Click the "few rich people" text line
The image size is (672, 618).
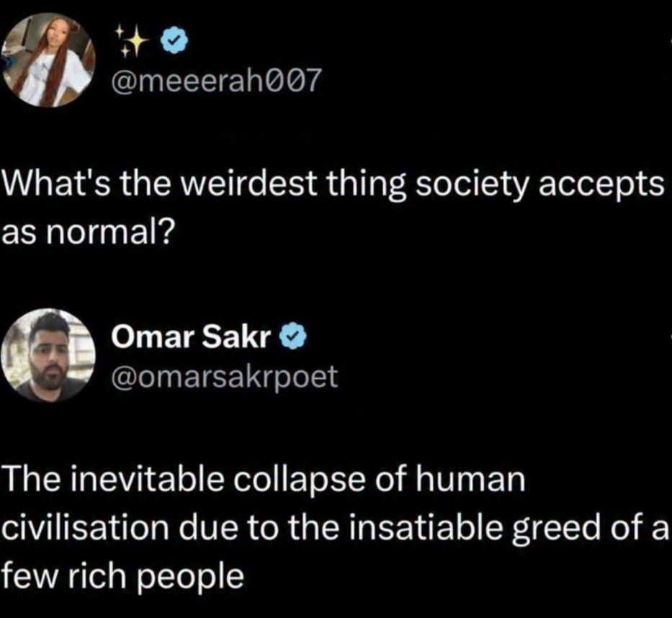point(122,577)
